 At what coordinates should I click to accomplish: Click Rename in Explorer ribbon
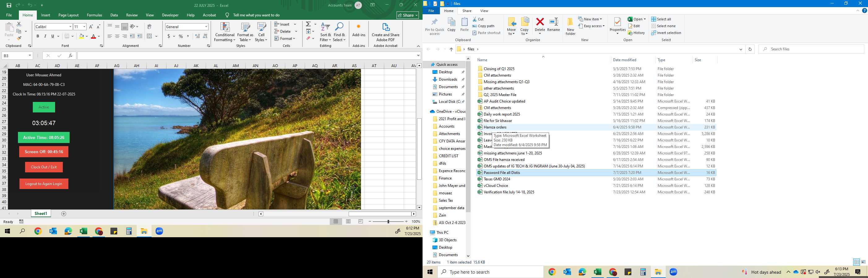point(554,25)
